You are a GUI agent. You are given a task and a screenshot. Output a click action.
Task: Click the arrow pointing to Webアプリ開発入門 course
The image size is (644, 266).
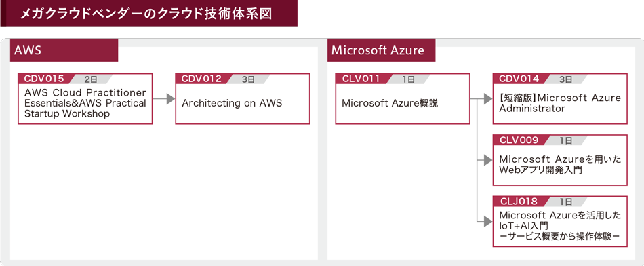(x=487, y=160)
